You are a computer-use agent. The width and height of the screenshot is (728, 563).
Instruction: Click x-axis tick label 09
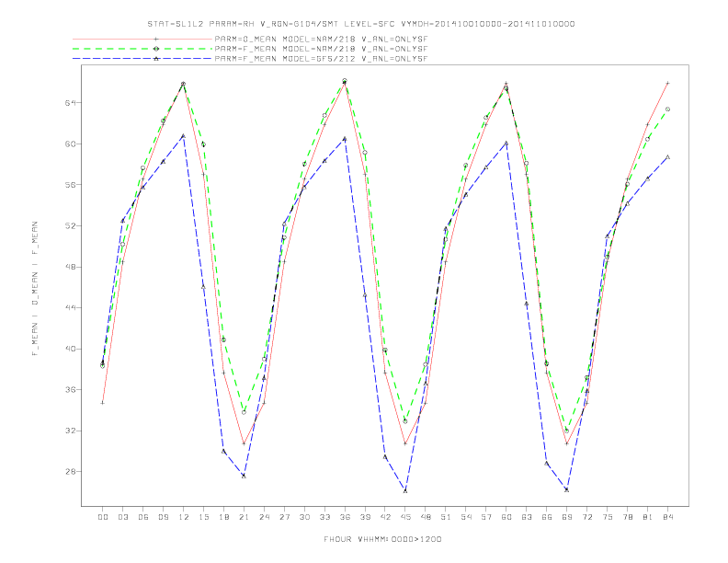[163, 517]
